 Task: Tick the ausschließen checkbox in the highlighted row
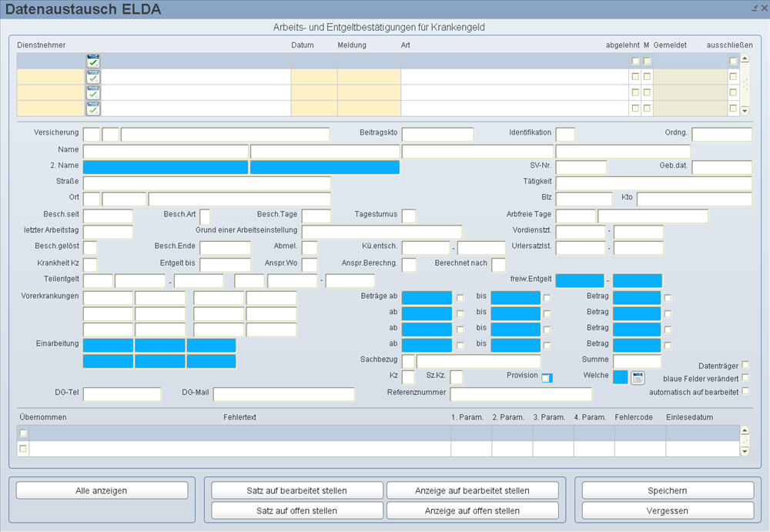tap(733, 61)
